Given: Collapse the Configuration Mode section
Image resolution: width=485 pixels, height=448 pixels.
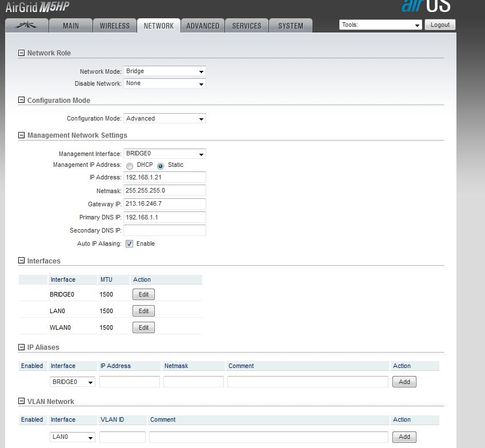Looking at the screenshot, I should pyautogui.click(x=21, y=100).
